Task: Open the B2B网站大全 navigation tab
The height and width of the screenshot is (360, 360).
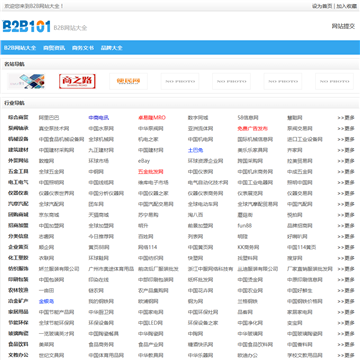Action: (20, 48)
